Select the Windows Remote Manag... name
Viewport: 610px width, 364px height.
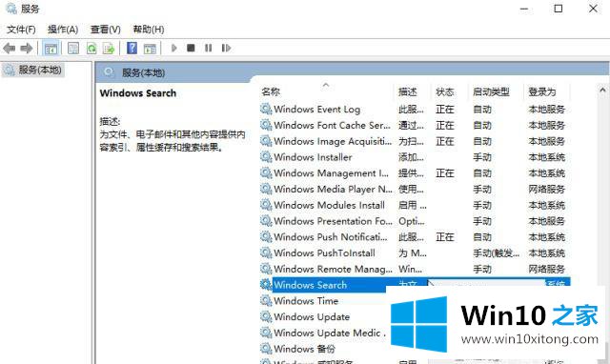point(333,269)
